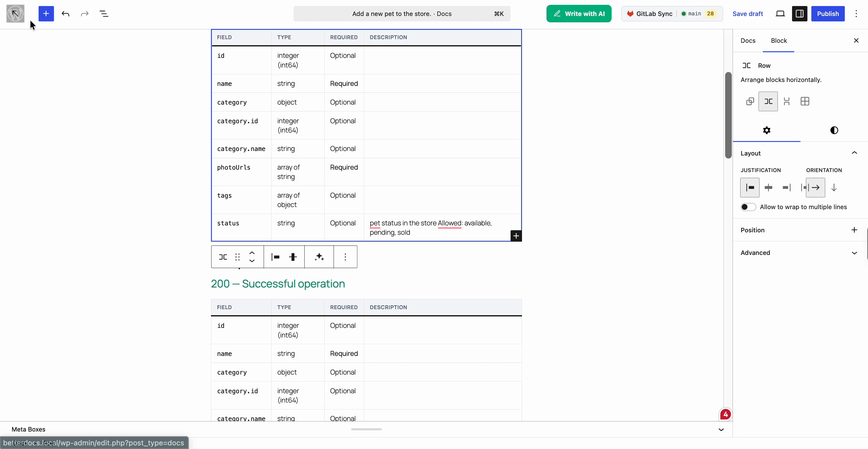Move block up with the up chevron
Image resolution: width=868 pixels, height=449 pixels.
tap(252, 253)
